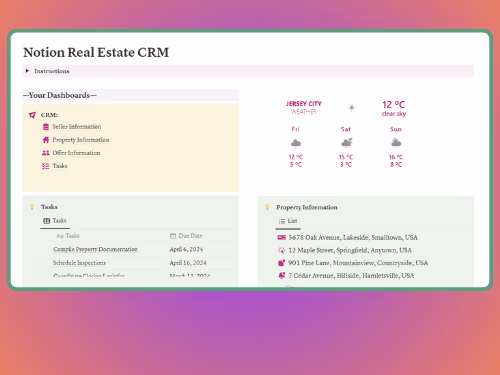Click the lightbulb icon beside Property Information
Viewport: 500px width, 375px height.
click(x=267, y=207)
